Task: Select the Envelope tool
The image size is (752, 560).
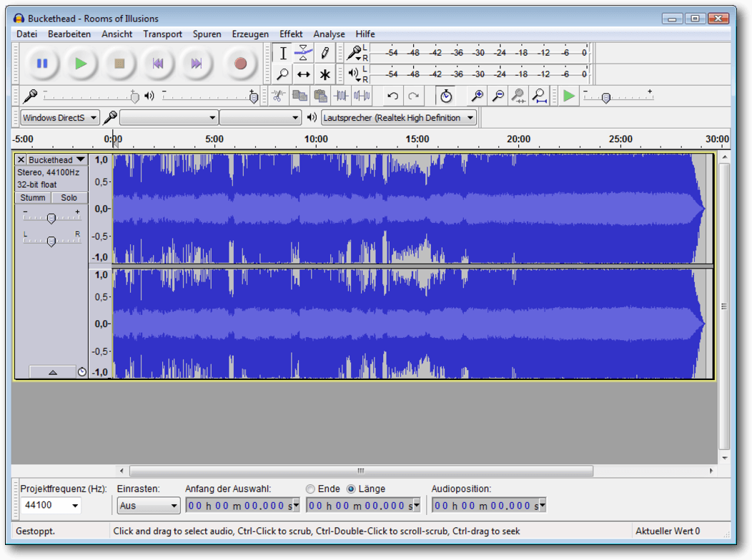Action: click(x=304, y=53)
